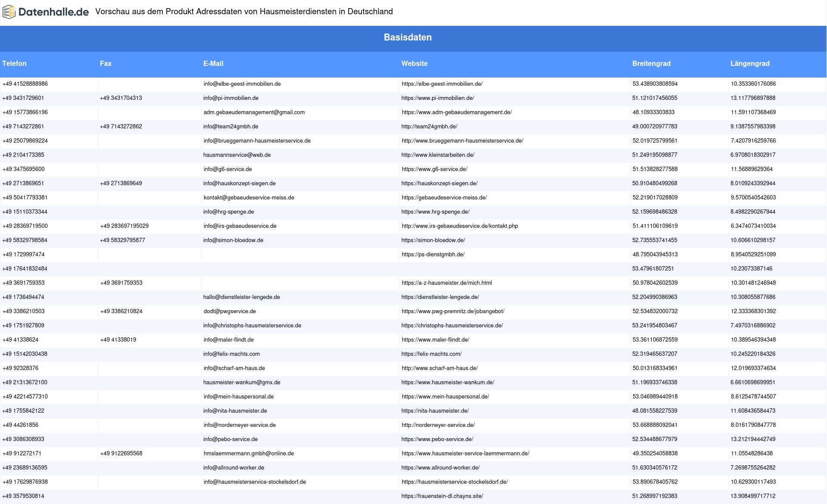Viewport: 827px width, 504px height.
Task: Select latitude value 52.019725799561
Action: point(655,141)
